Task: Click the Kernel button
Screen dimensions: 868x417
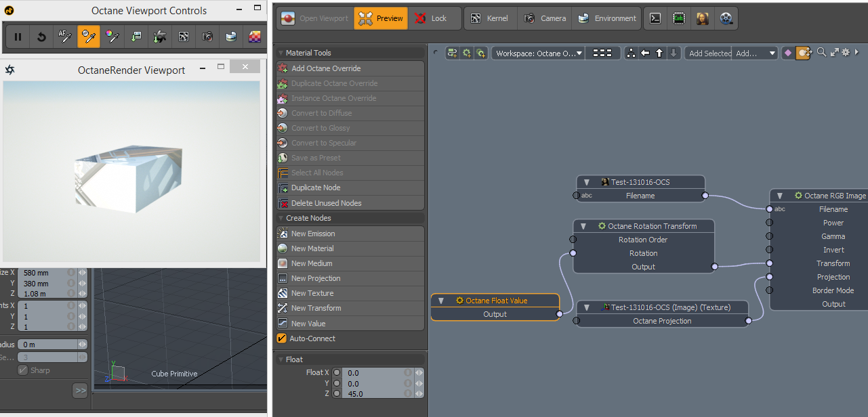Action: click(x=490, y=18)
